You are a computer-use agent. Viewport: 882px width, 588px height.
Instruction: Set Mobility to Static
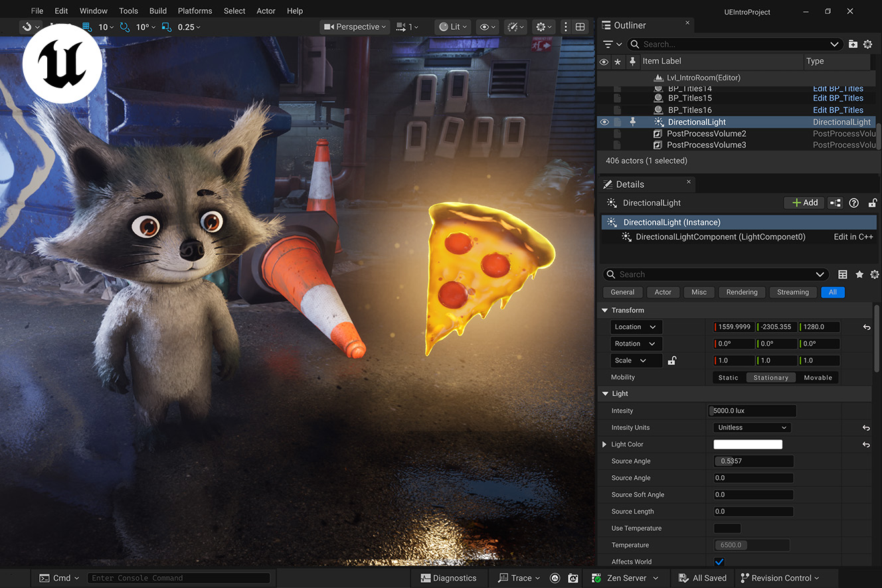(x=728, y=378)
